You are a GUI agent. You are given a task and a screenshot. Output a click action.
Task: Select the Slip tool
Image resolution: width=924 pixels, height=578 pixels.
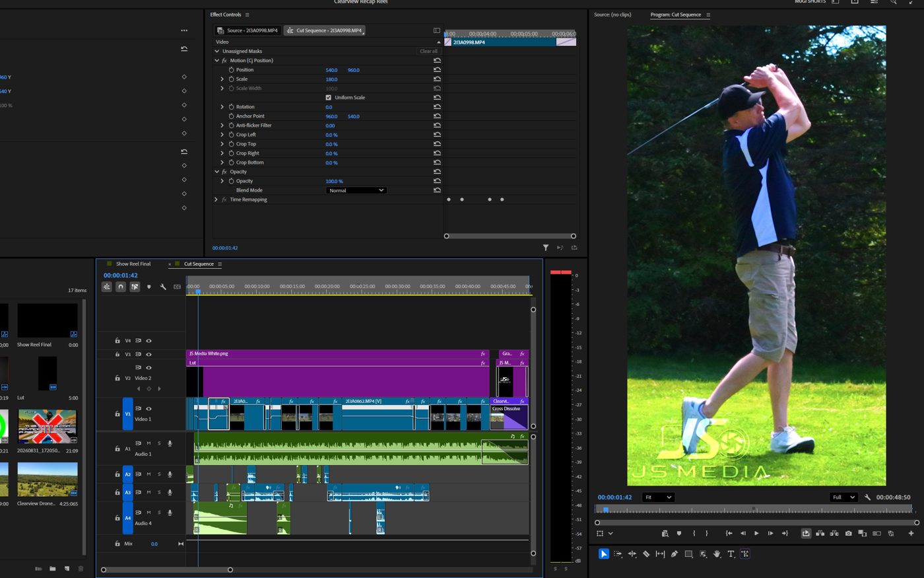point(660,554)
